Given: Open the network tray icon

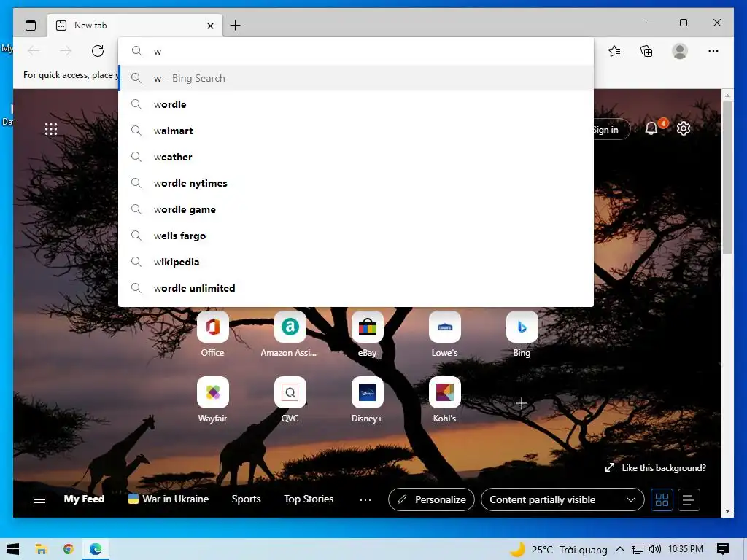Looking at the screenshot, I should 638,549.
